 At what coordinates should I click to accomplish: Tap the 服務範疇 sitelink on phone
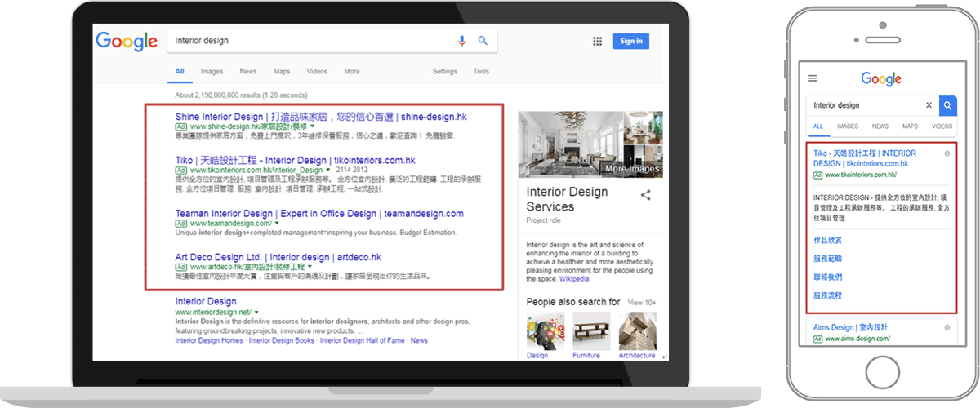pyautogui.click(x=827, y=259)
